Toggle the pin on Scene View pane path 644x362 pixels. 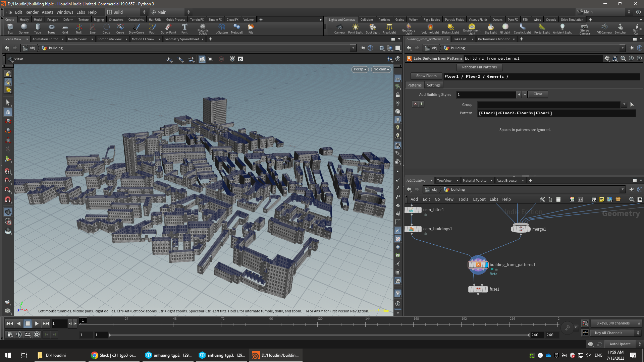click(362, 48)
